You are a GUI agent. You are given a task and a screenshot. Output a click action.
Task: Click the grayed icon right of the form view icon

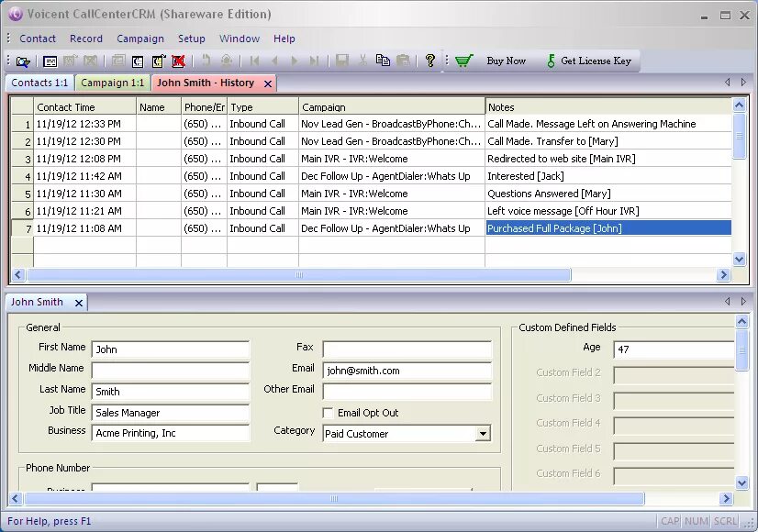pos(70,61)
